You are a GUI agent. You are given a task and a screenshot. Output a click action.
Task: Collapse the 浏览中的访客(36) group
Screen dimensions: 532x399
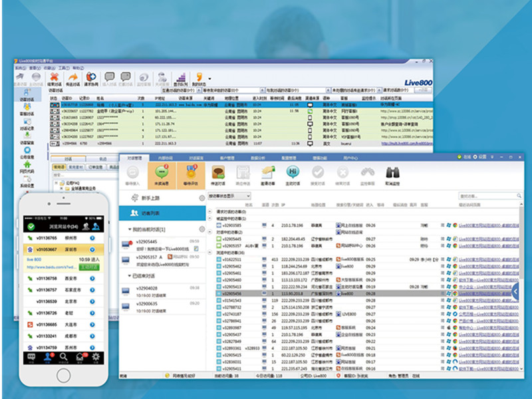pyautogui.click(x=210, y=253)
